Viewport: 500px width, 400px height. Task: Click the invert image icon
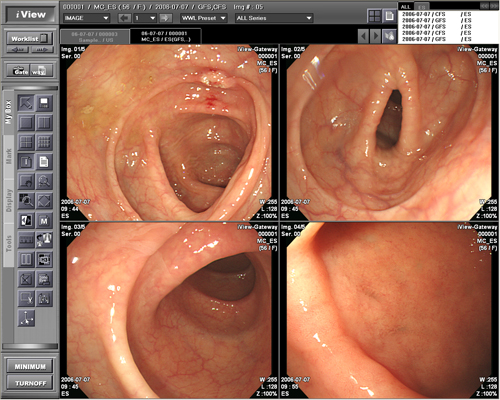pyautogui.click(x=26, y=220)
